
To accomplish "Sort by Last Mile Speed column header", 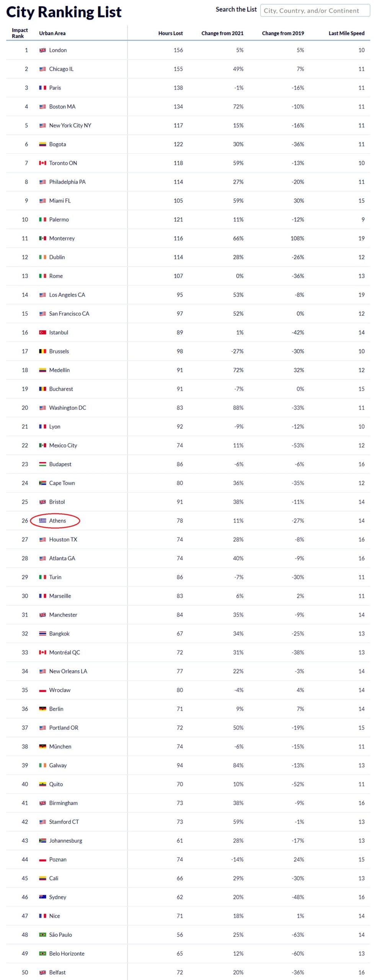I will [346, 33].
